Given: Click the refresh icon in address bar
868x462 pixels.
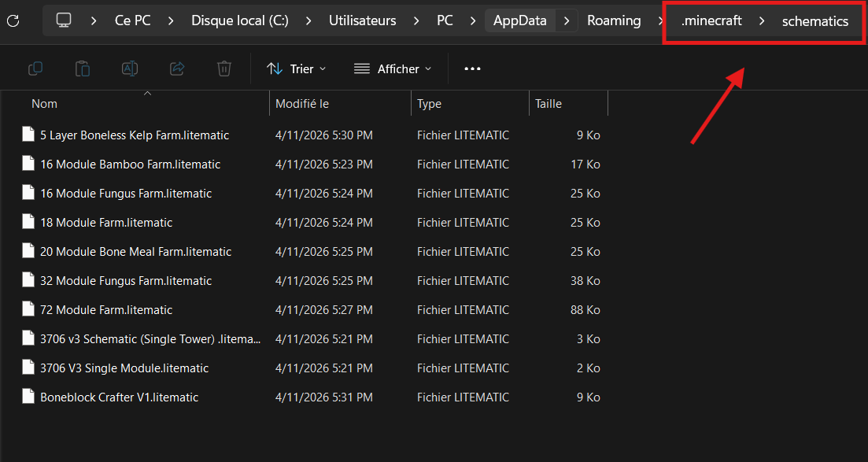Looking at the screenshot, I should (13, 20).
